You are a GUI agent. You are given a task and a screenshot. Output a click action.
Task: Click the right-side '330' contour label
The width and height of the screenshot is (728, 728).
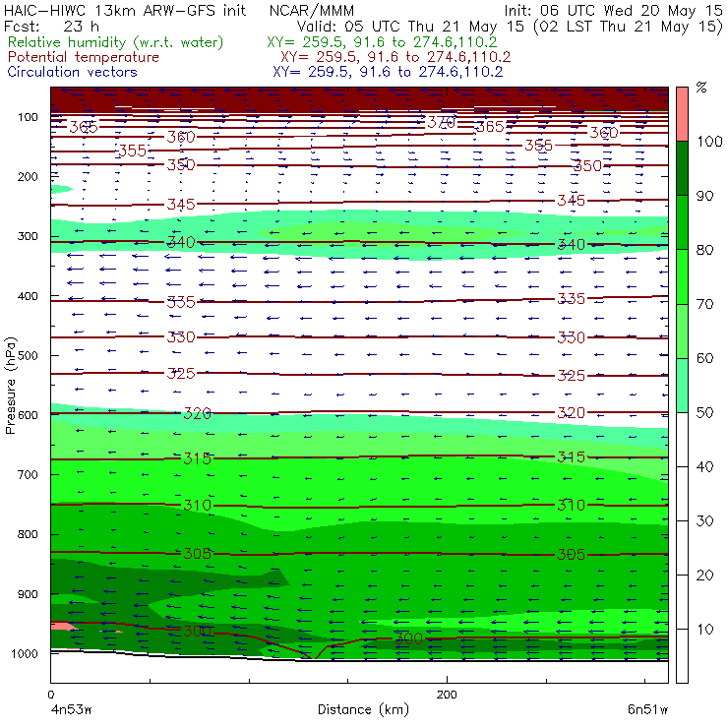coord(571,337)
